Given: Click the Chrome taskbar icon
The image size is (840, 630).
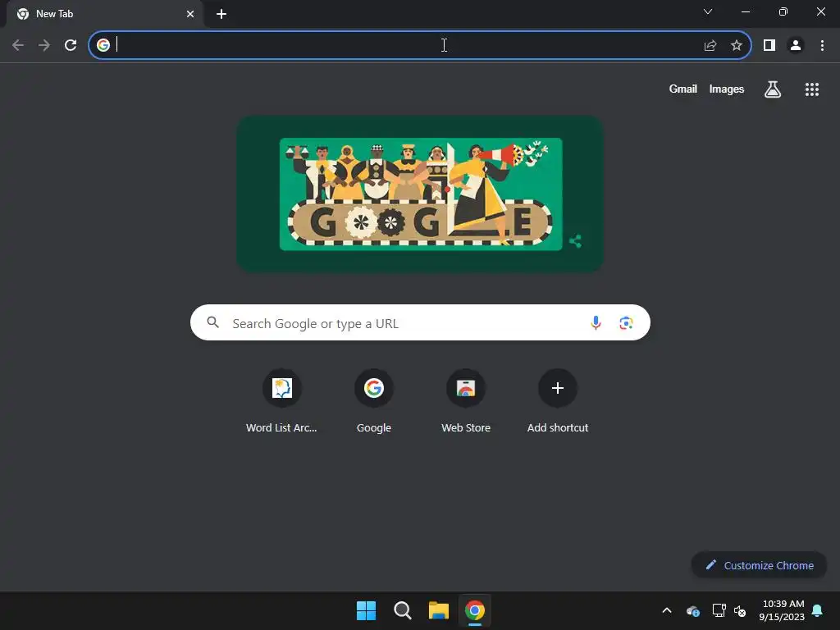Looking at the screenshot, I should pyautogui.click(x=475, y=610).
